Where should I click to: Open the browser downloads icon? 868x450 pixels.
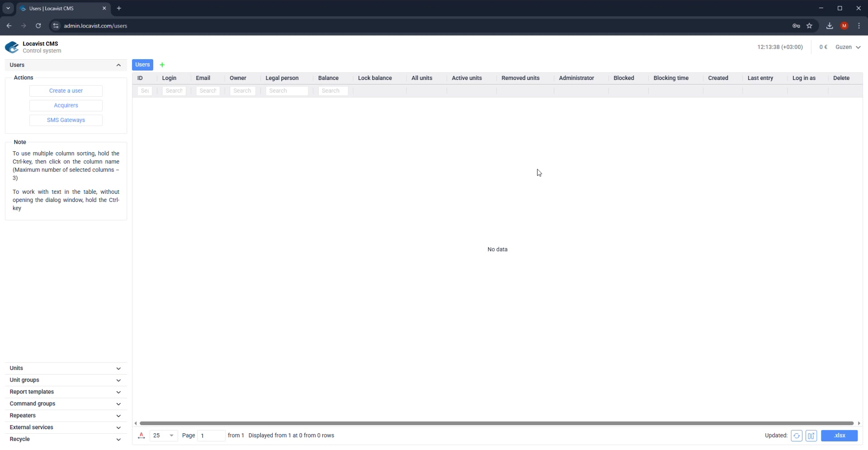[830, 26]
